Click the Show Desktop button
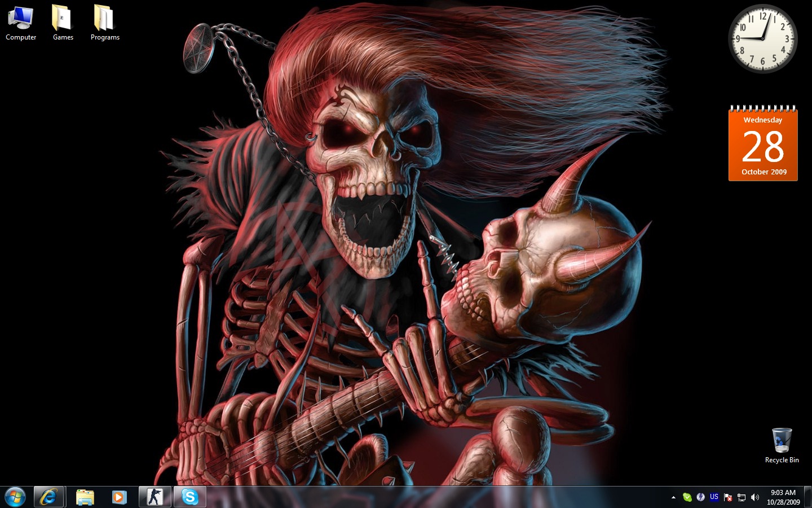812x508 pixels. (807, 497)
